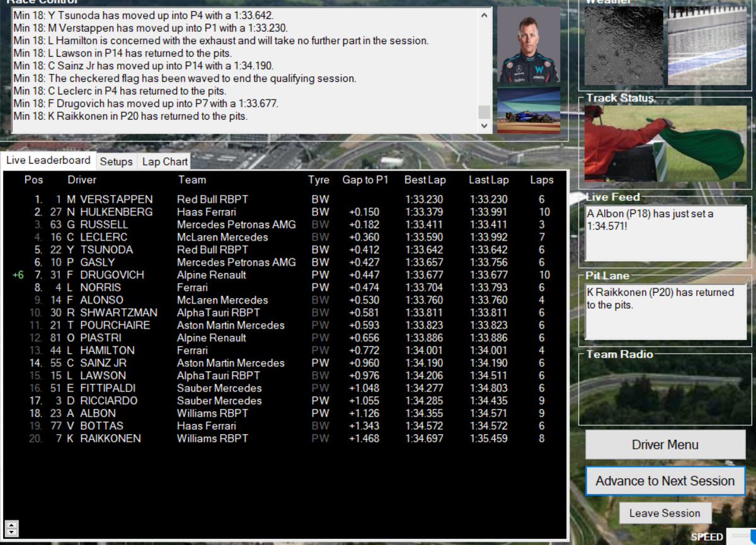The image size is (756, 545).
Task: Click the +1.468 gap value
Action: pos(364,439)
